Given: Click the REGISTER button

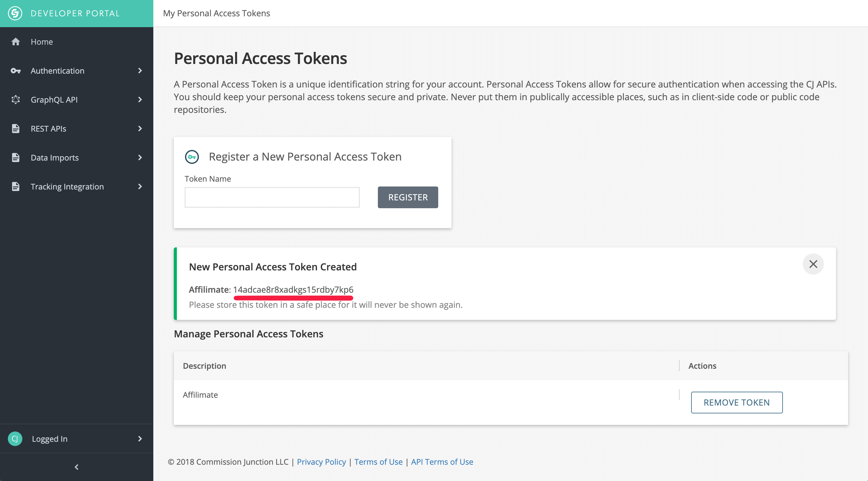Looking at the screenshot, I should click(408, 197).
